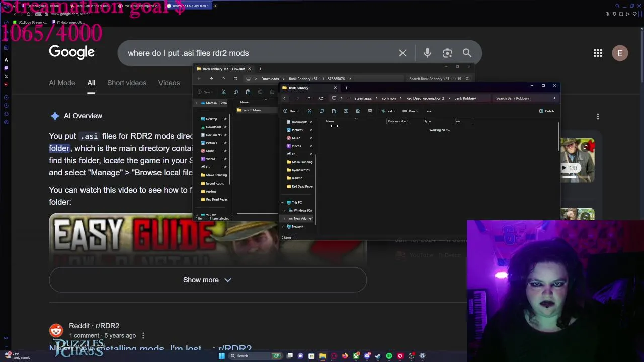Cut selection in front Explorer window toolbar
Image resolution: width=644 pixels, height=362 pixels.
click(309, 111)
